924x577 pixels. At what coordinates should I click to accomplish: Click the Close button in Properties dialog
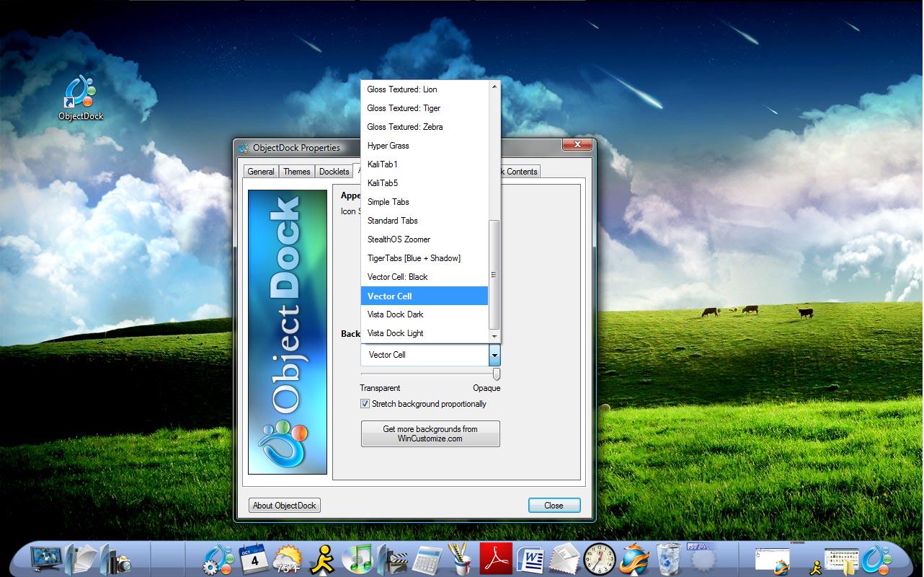coord(554,506)
